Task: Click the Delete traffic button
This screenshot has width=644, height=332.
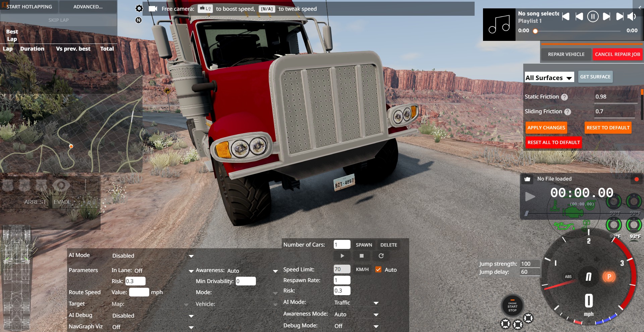Action: [389, 245]
